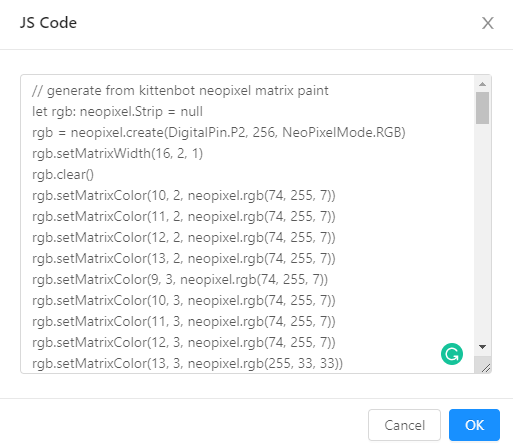Confirm the code with the OK button
513x448 pixels.
474,425
